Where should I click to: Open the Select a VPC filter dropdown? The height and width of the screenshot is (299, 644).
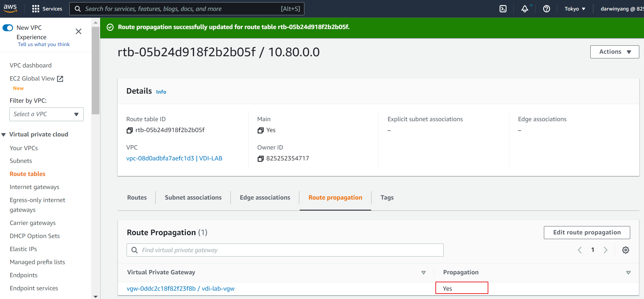pos(46,114)
